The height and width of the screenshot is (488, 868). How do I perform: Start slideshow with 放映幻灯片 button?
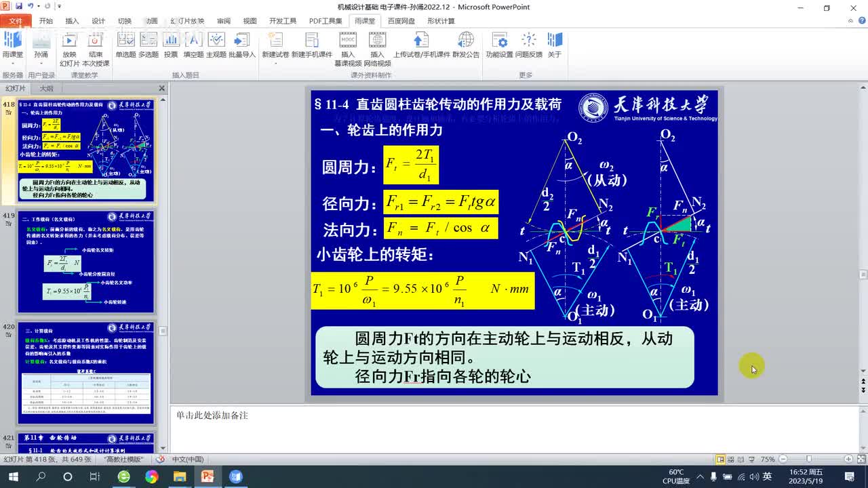[x=69, y=49]
